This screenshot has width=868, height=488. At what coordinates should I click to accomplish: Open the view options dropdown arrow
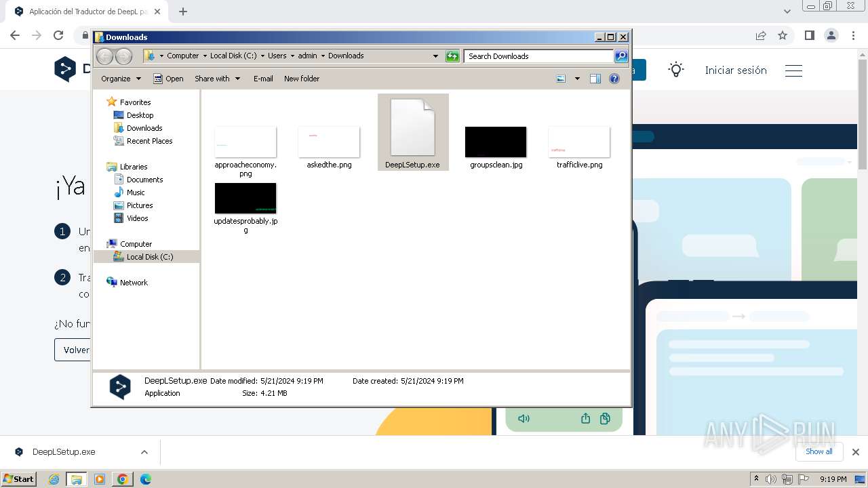coord(577,79)
